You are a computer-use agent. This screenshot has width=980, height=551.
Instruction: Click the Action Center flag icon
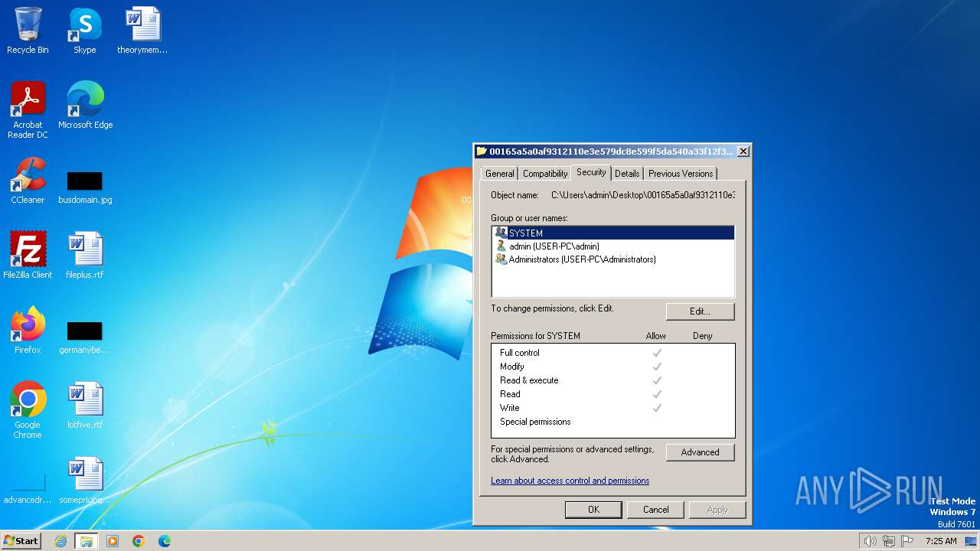(907, 541)
